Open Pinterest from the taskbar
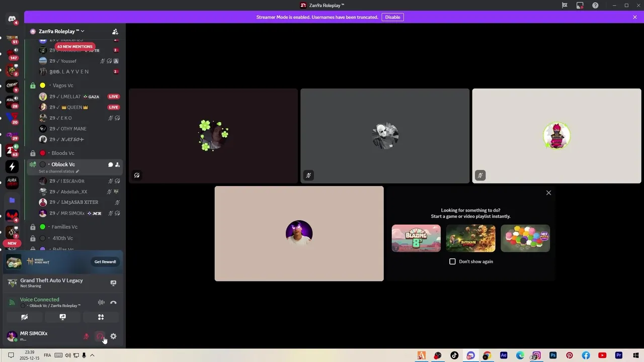 [x=570, y=355]
